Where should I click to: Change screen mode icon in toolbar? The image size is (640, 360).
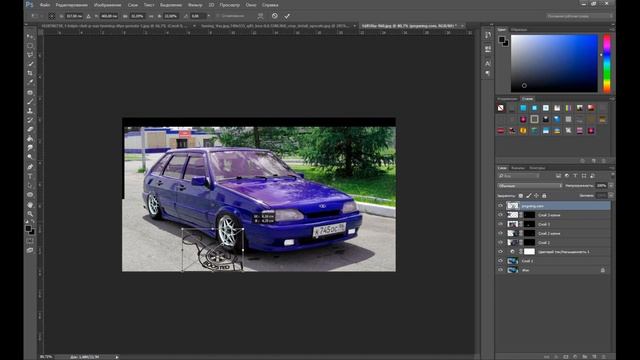(x=30, y=250)
